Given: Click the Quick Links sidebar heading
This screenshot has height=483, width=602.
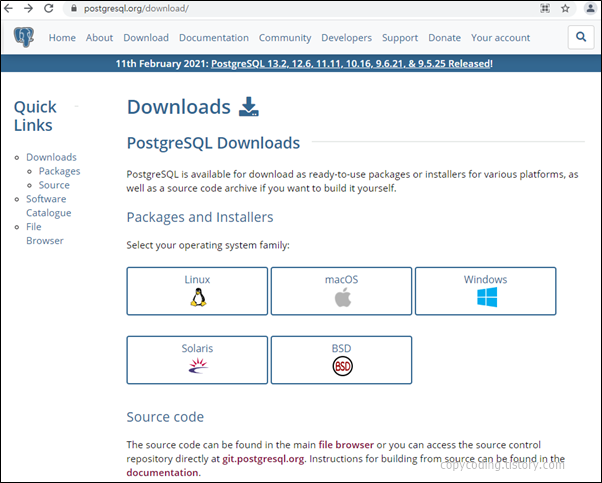Looking at the screenshot, I should pos(35,116).
